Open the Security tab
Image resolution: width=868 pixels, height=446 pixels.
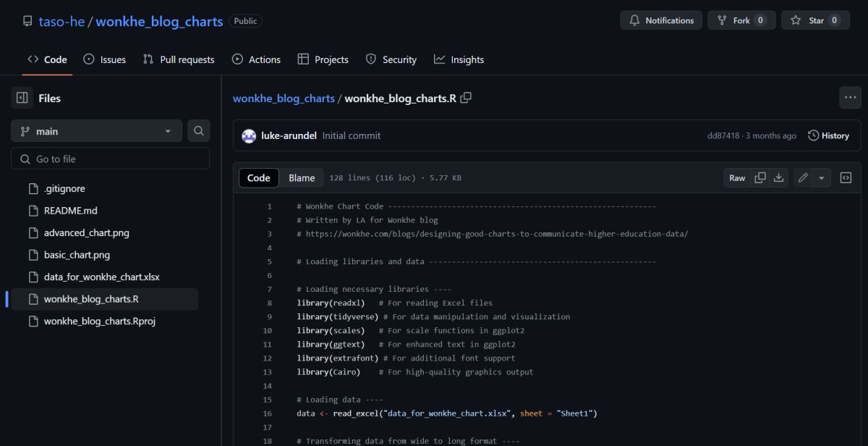(391, 59)
